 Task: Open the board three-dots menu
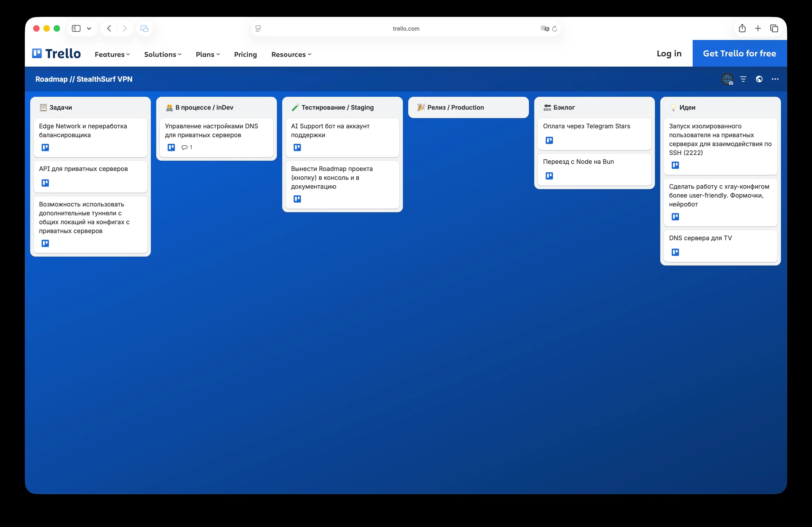tap(775, 79)
